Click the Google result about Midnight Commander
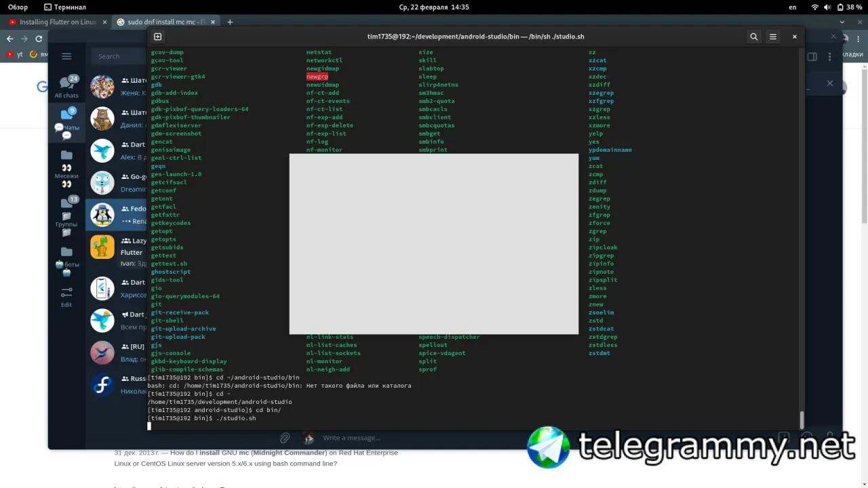The width and height of the screenshot is (868, 488). [x=256, y=458]
